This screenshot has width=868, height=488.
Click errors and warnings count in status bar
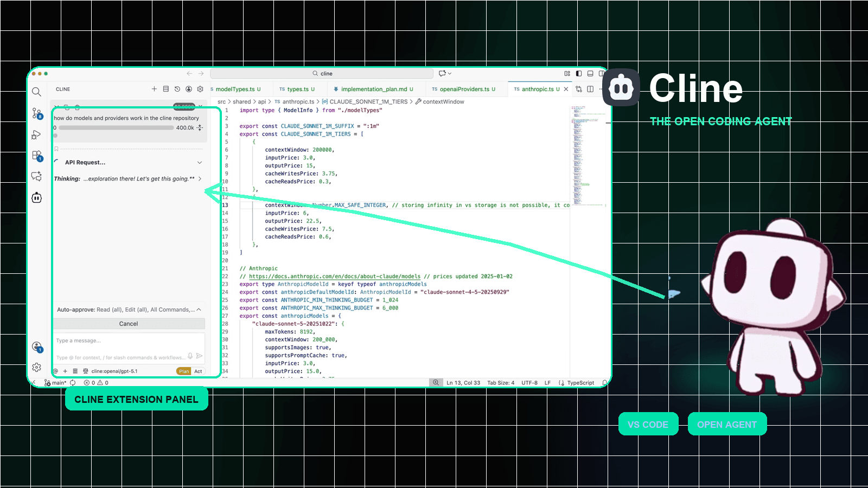96,383
